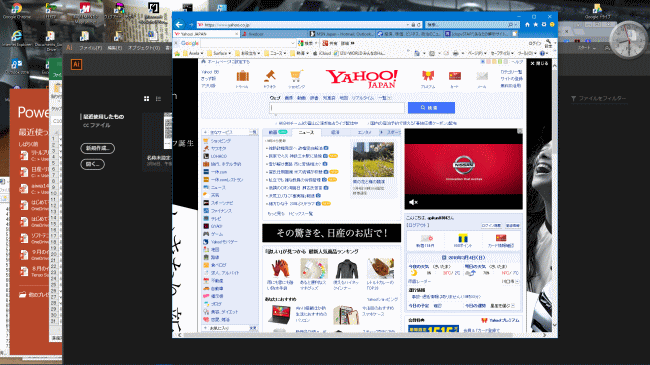The height and width of the screenshot is (365, 650).
Task: Open Illustrator ファイル(F) menu
Action: pos(90,48)
